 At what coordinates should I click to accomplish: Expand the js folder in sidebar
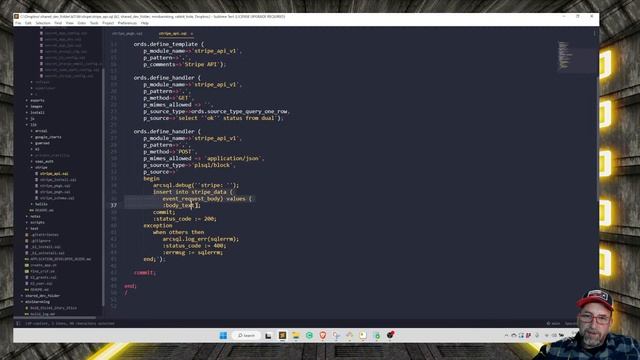pos(32,119)
